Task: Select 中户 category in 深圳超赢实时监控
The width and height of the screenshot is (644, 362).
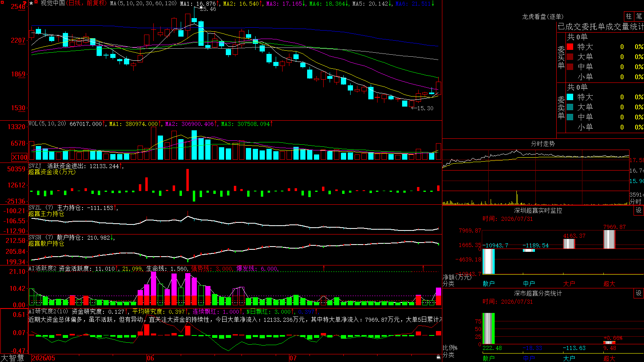Action: pos(529,284)
